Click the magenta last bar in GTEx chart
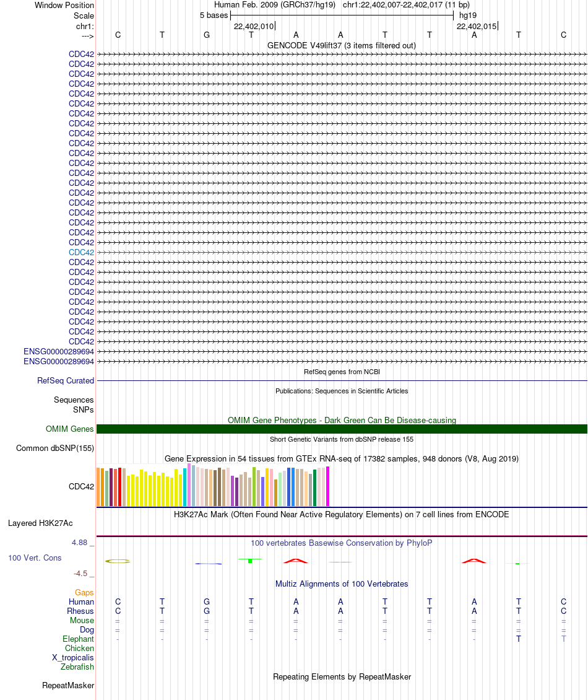 pos(328,486)
